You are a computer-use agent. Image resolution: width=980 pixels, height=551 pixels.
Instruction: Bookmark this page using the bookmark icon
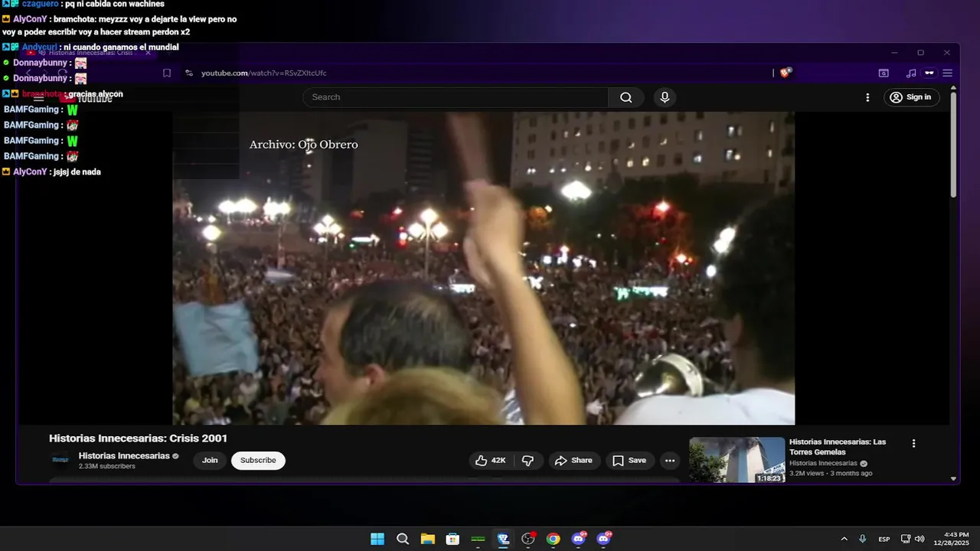pyautogui.click(x=167, y=73)
